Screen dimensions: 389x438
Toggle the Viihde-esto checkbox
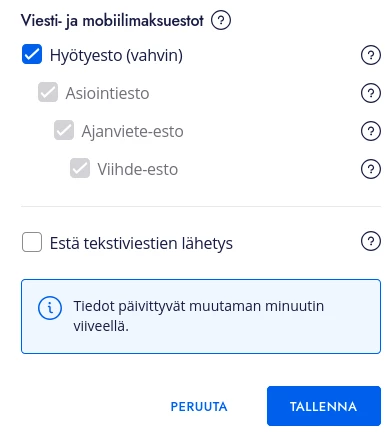(x=80, y=168)
